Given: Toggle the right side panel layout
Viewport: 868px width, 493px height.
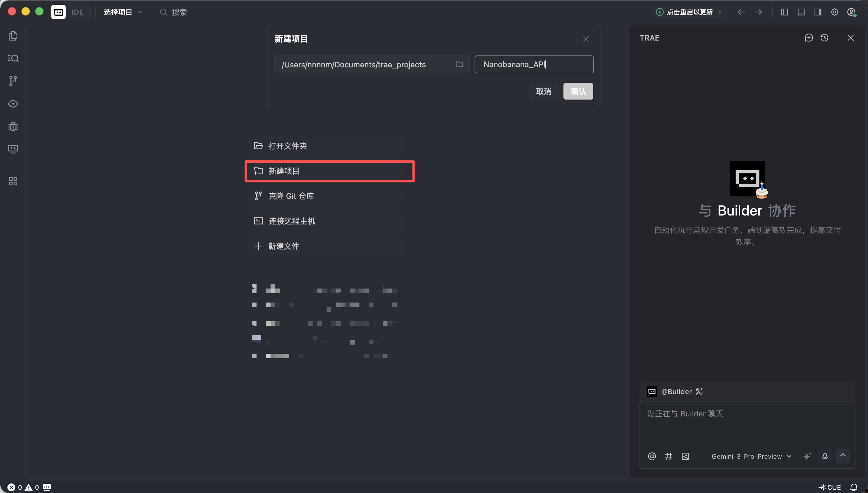Looking at the screenshot, I should (818, 12).
